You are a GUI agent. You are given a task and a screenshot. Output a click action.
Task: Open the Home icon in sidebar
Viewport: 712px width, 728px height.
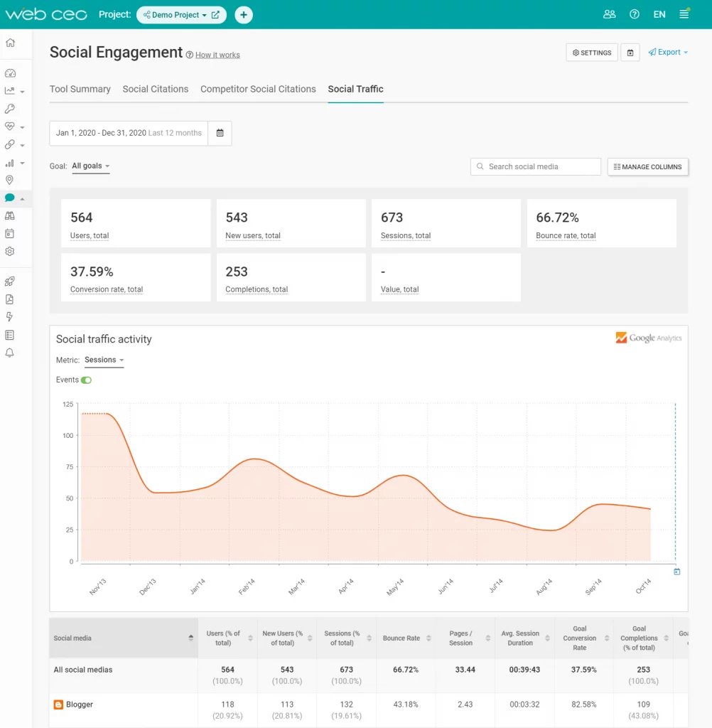pyautogui.click(x=10, y=43)
